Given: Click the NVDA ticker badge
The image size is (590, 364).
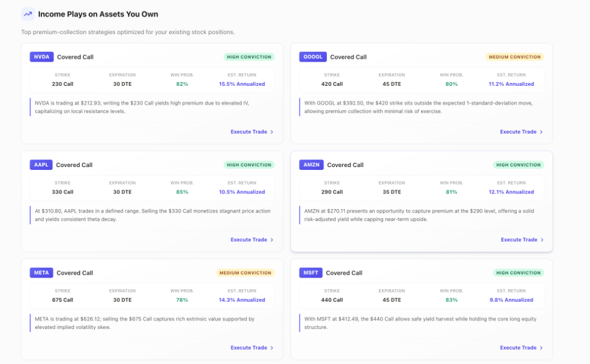Looking at the screenshot, I should click(x=41, y=57).
